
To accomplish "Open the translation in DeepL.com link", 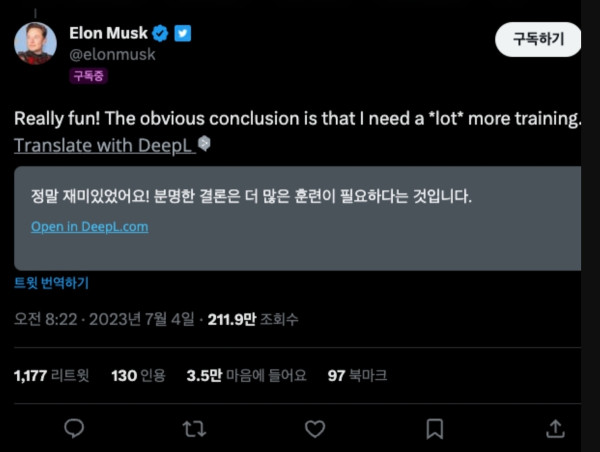I will (x=89, y=226).
